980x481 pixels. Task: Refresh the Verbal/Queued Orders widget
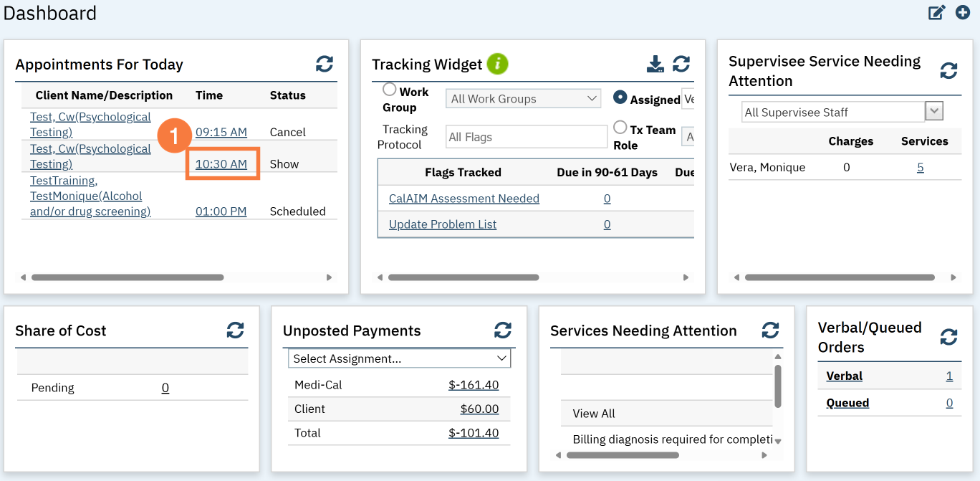(x=948, y=337)
